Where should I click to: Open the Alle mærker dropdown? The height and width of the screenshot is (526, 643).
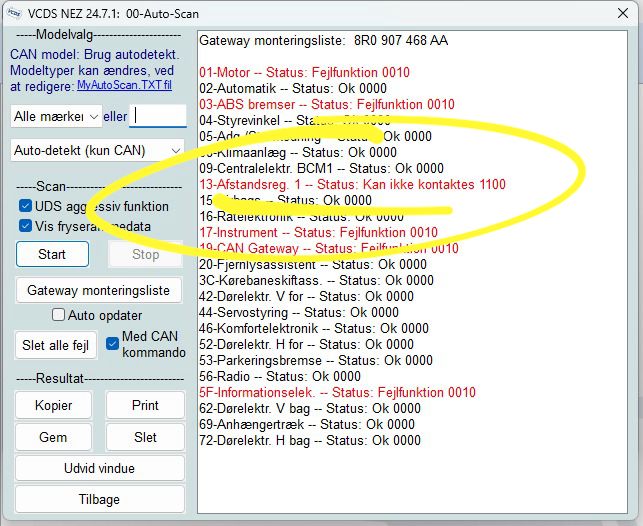(56, 117)
